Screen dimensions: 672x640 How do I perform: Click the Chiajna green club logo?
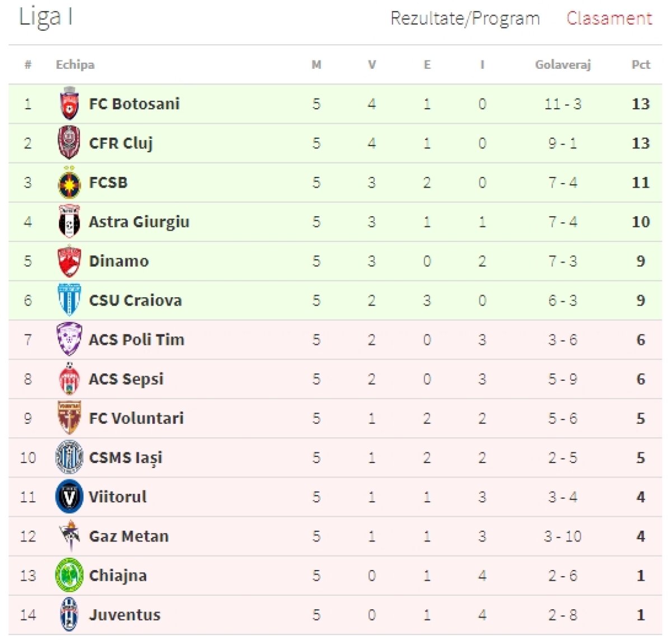[x=69, y=576]
